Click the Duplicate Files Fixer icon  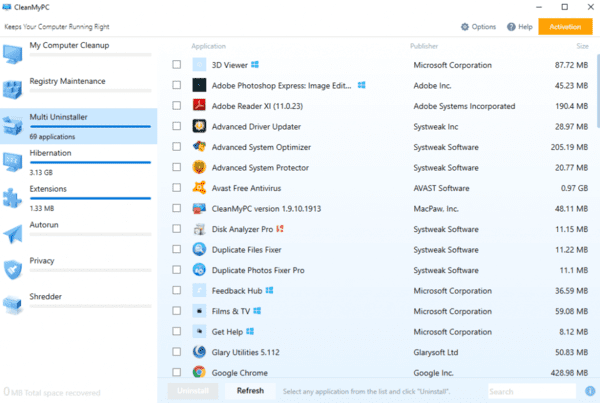[199, 249]
